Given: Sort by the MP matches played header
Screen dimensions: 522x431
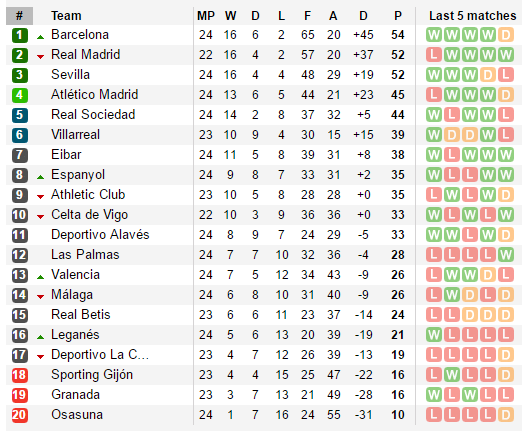Looking at the screenshot, I should 206,16.
